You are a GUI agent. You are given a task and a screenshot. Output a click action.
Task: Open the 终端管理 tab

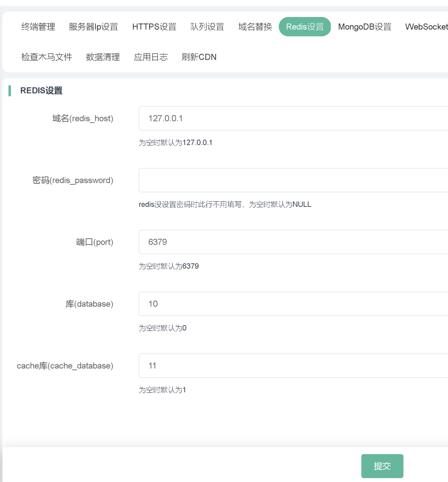point(38,27)
